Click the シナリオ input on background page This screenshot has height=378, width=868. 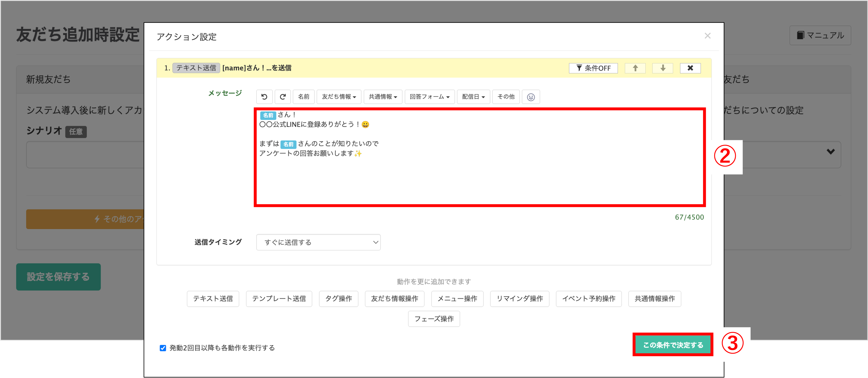(x=85, y=155)
